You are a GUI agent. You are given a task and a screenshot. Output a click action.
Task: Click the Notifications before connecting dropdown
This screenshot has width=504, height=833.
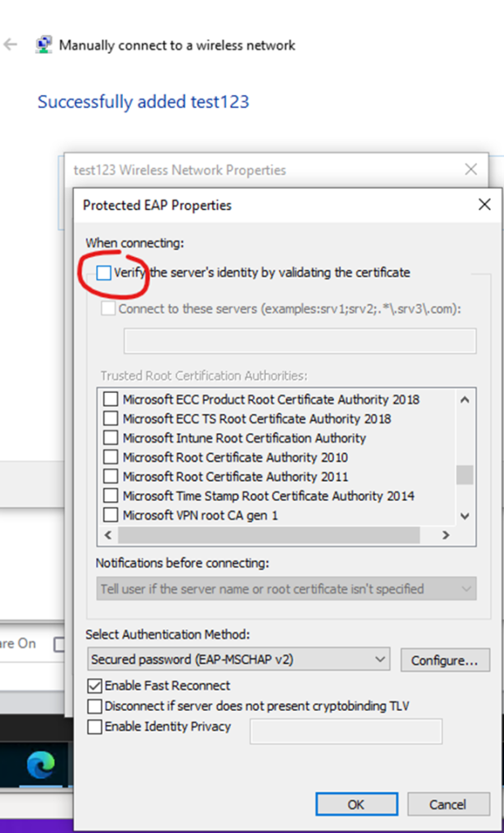(286, 589)
